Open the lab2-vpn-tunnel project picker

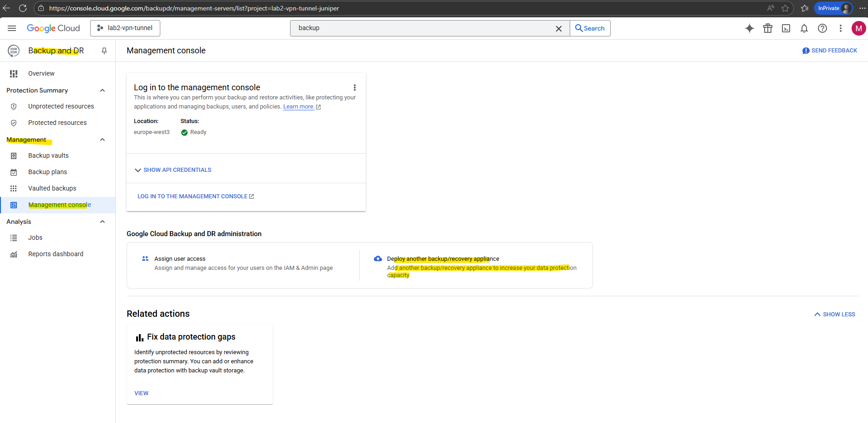tap(125, 28)
